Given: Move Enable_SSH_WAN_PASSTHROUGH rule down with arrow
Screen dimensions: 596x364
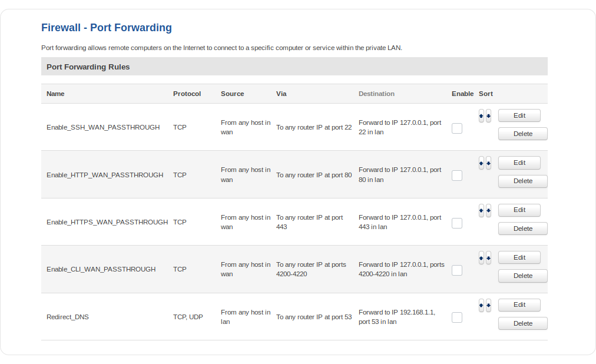Looking at the screenshot, I should pyautogui.click(x=488, y=116).
